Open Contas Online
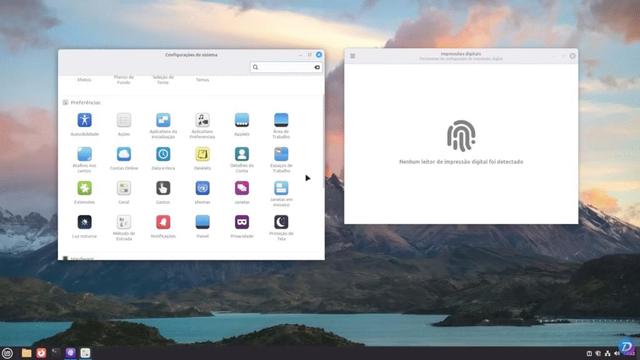 point(124,159)
